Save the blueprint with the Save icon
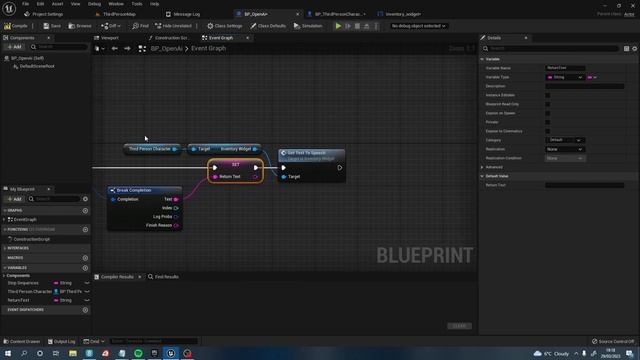Image resolution: width=640 pixels, height=360 pixels. pos(46,26)
